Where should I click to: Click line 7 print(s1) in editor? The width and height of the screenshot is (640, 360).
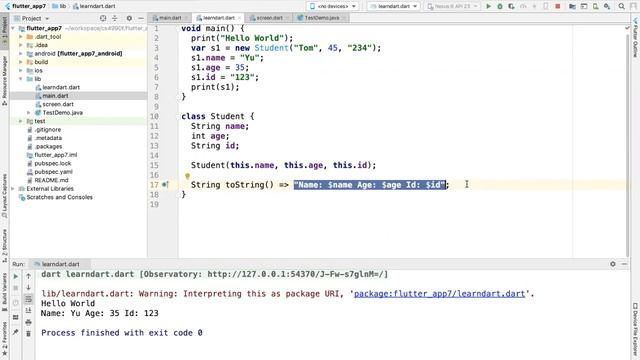click(x=215, y=87)
